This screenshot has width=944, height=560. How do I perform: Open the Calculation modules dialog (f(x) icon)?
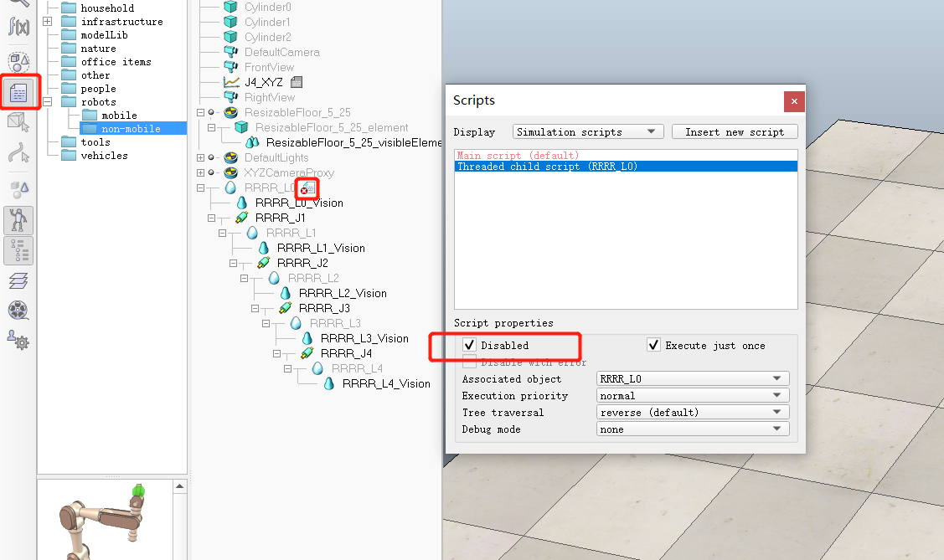(x=20, y=27)
